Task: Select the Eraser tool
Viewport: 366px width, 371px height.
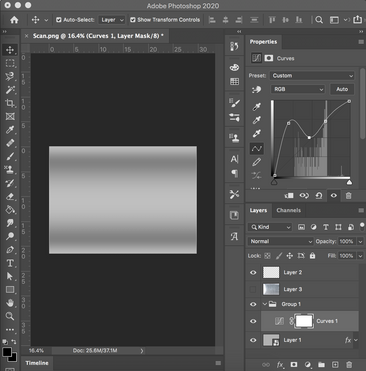Action: [x=10, y=196]
